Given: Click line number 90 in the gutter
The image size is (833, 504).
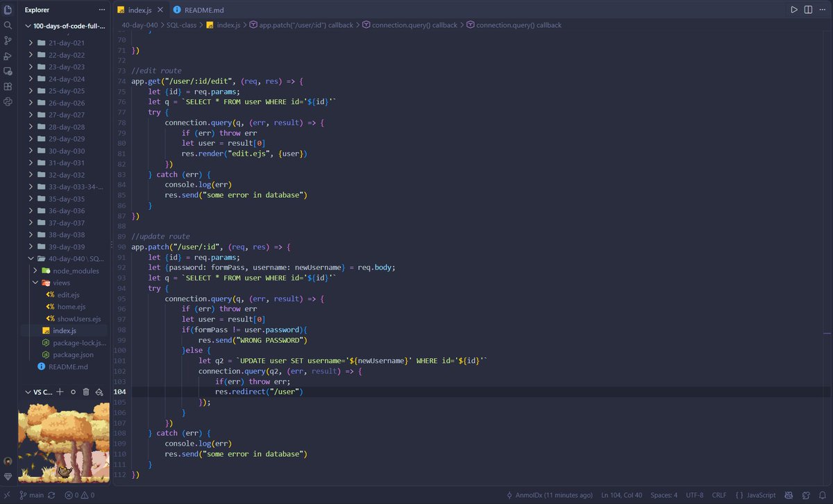Looking at the screenshot, I should click(x=121, y=249).
